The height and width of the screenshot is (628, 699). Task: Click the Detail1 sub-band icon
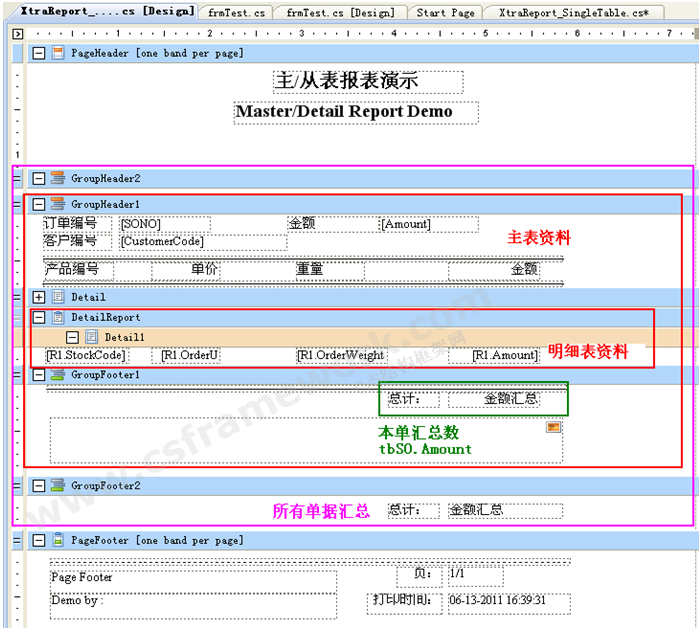tap(91, 337)
